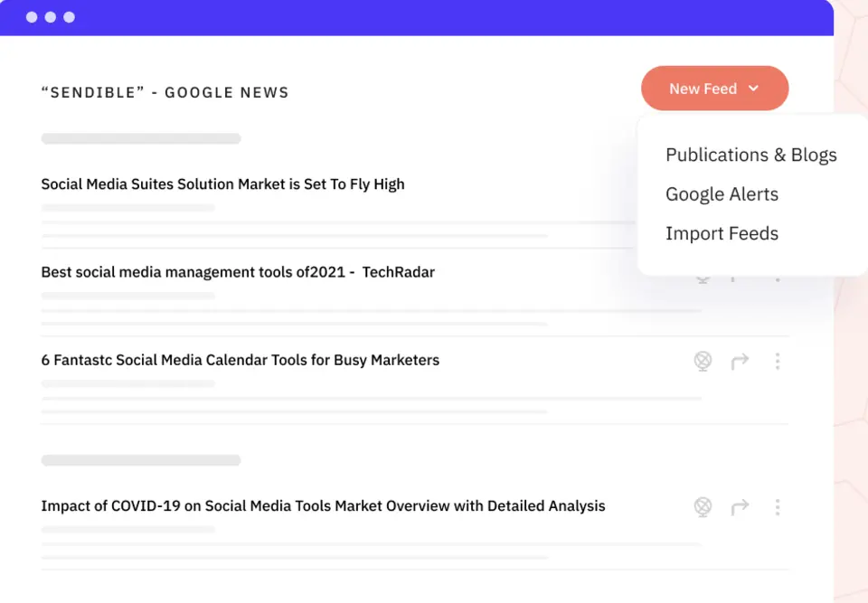The image size is (868, 603).
Task: Open the "SENDIBLE" - Google News feed heading
Action: [x=165, y=91]
